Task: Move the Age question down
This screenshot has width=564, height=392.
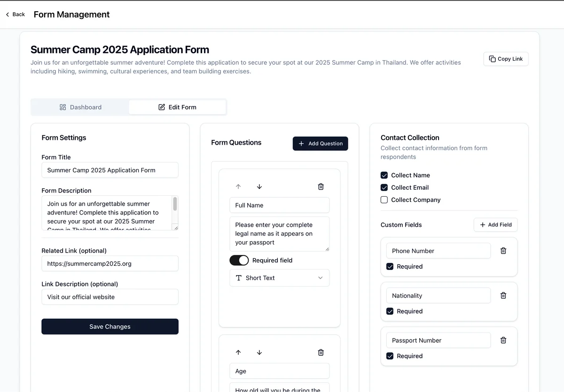Action: tap(259, 353)
